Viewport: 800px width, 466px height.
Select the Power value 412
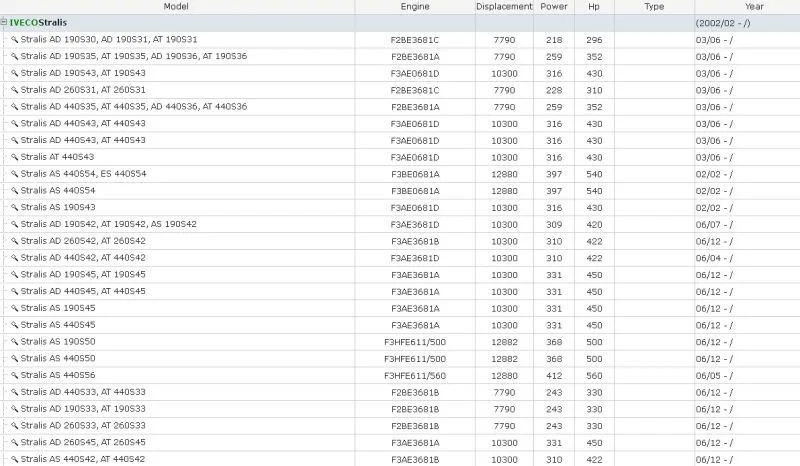[x=554, y=376]
